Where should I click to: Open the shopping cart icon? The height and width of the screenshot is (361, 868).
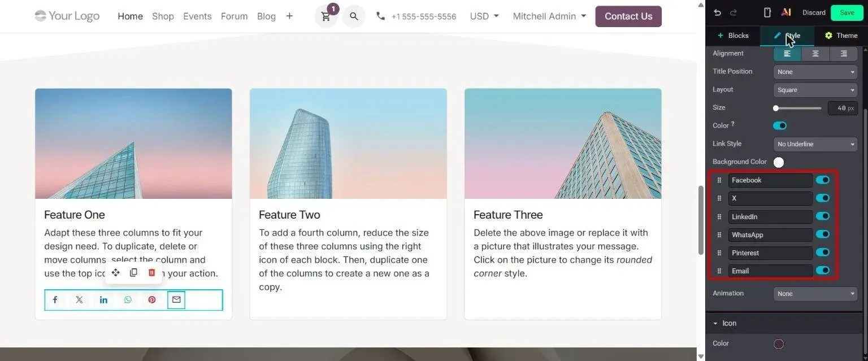[x=325, y=16]
